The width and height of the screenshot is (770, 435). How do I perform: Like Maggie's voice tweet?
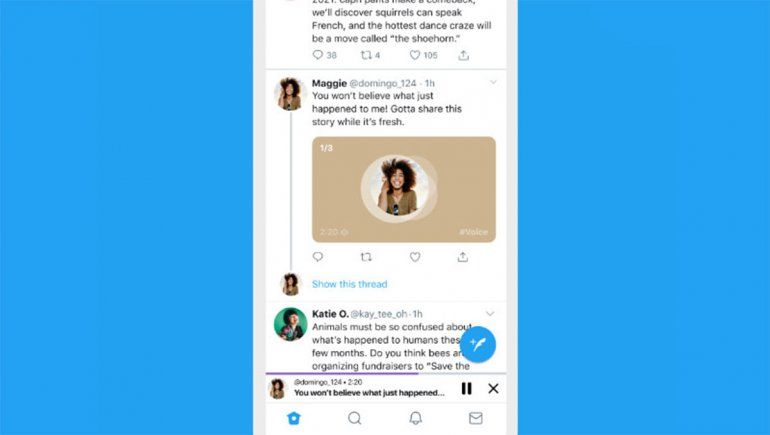tap(415, 257)
